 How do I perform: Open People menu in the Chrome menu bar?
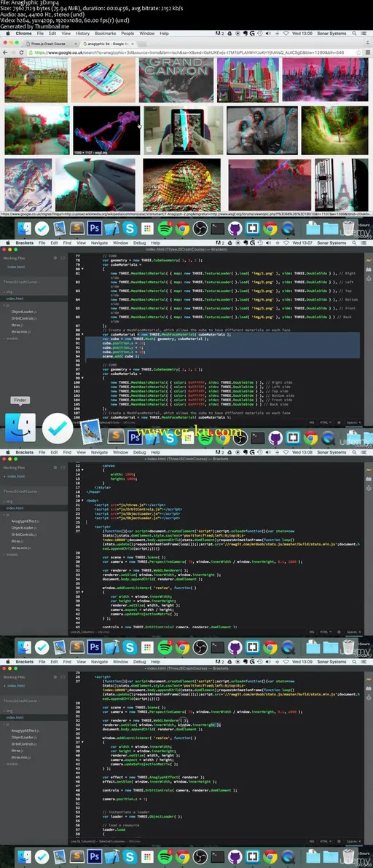[127, 33]
